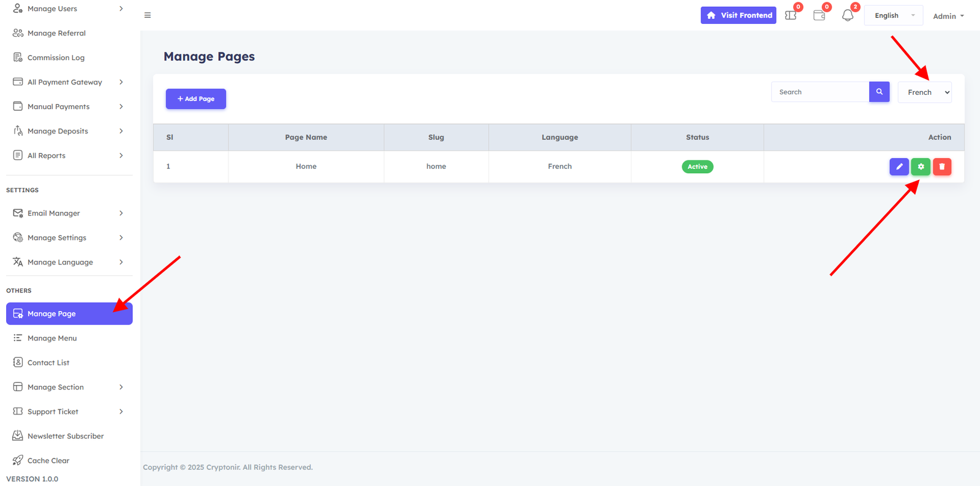
Task: Select Cache Clear in sidebar
Action: point(48,460)
